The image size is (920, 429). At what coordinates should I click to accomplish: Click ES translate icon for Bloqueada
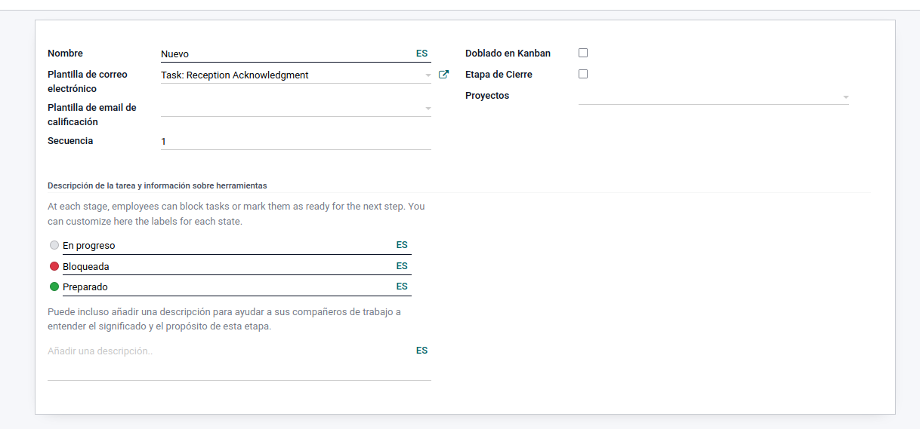pyautogui.click(x=402, y=266)
